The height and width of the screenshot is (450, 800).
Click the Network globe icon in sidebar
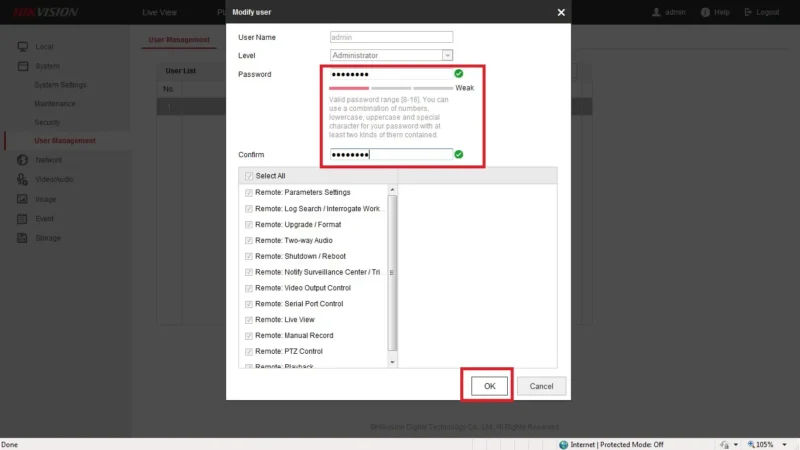coord(22,160)
